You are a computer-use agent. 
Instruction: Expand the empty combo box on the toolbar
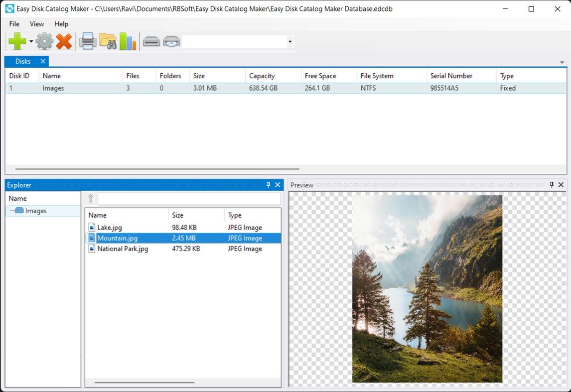pos(289,41)
